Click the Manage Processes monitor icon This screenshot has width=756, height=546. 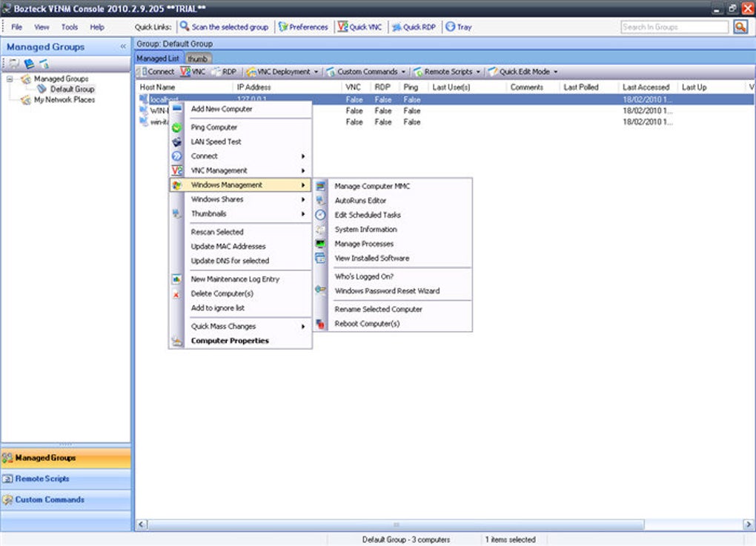[x=321, y=244]
